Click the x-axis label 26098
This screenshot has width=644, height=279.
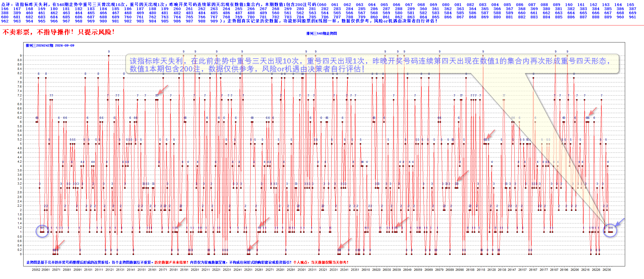pos(460,270)
